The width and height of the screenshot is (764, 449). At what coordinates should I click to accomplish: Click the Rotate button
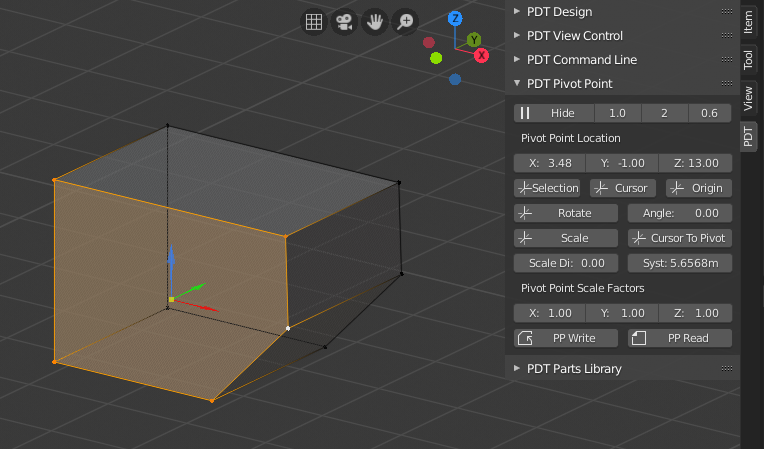click(x=566, y=213)
